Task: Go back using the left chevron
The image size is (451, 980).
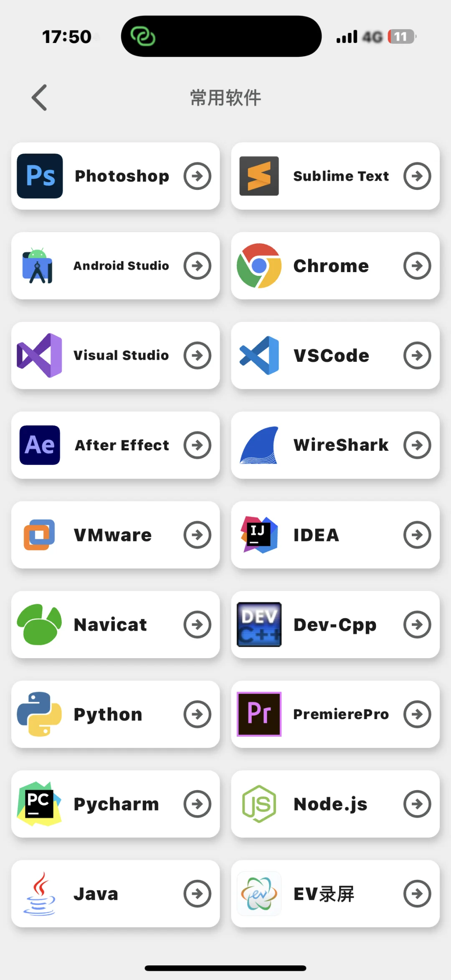Action: (39, 98)
